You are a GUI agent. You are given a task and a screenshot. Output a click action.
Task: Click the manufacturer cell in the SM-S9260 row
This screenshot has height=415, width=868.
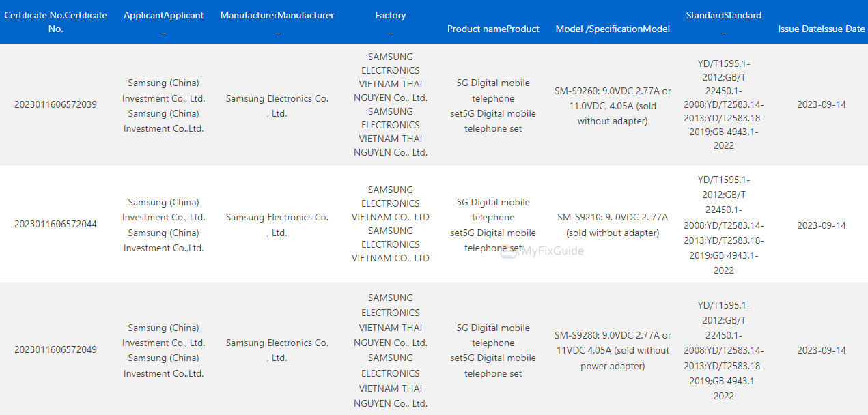coord(277,106)
